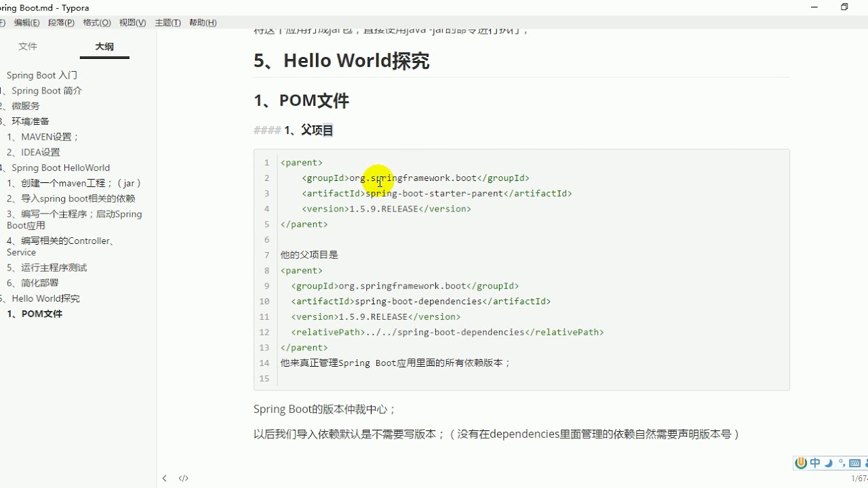Viewport: 868px width, 488px height.
Task: Click code line 他来真正管理Spring Boot应用
Action: pos(395,363)
